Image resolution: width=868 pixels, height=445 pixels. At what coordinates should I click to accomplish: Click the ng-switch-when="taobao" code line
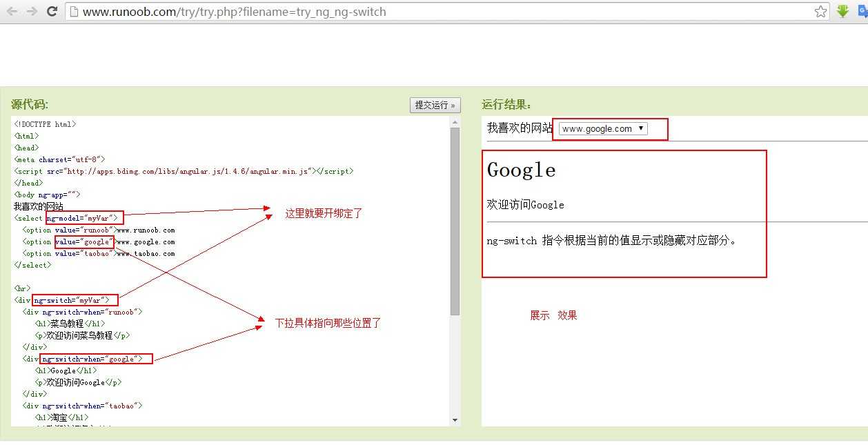(82, 406)
